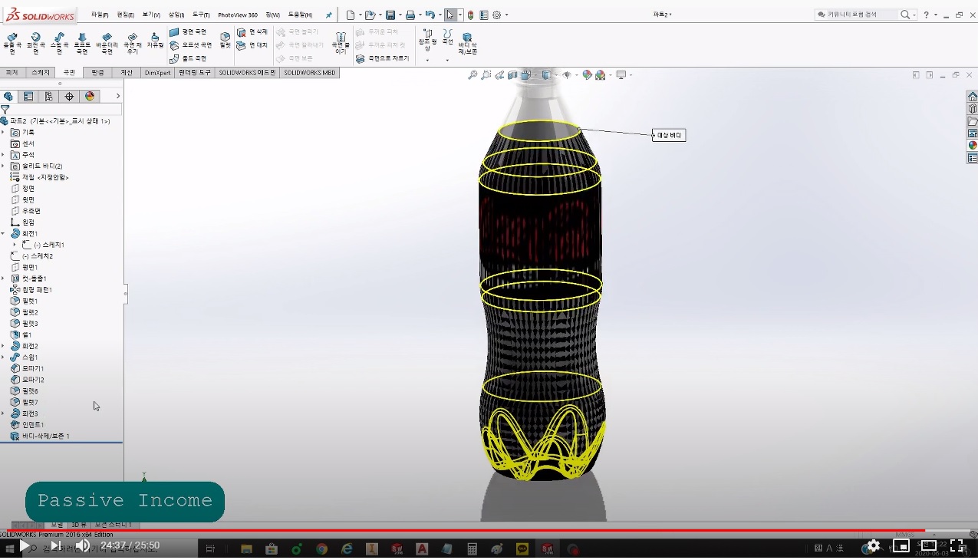The image size is (978, 560).
Task: Click the 면 대치 replace face tool
Action: tap(252, 45)
